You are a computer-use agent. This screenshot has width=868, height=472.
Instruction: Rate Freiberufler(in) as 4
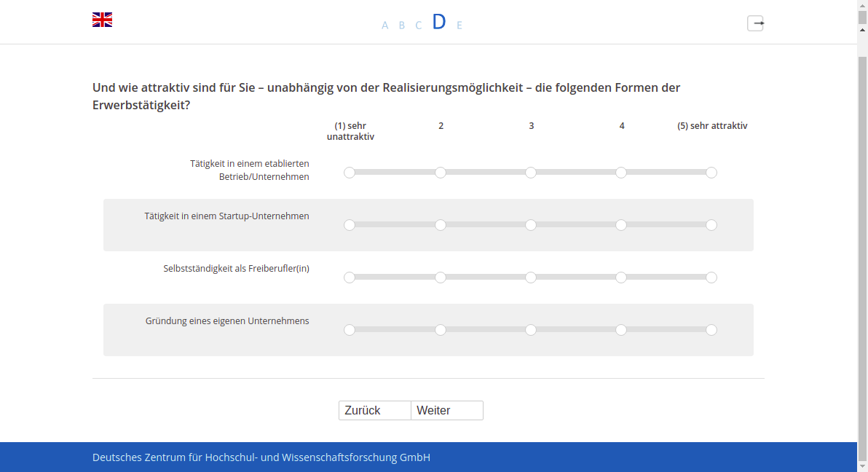(621, 278)
